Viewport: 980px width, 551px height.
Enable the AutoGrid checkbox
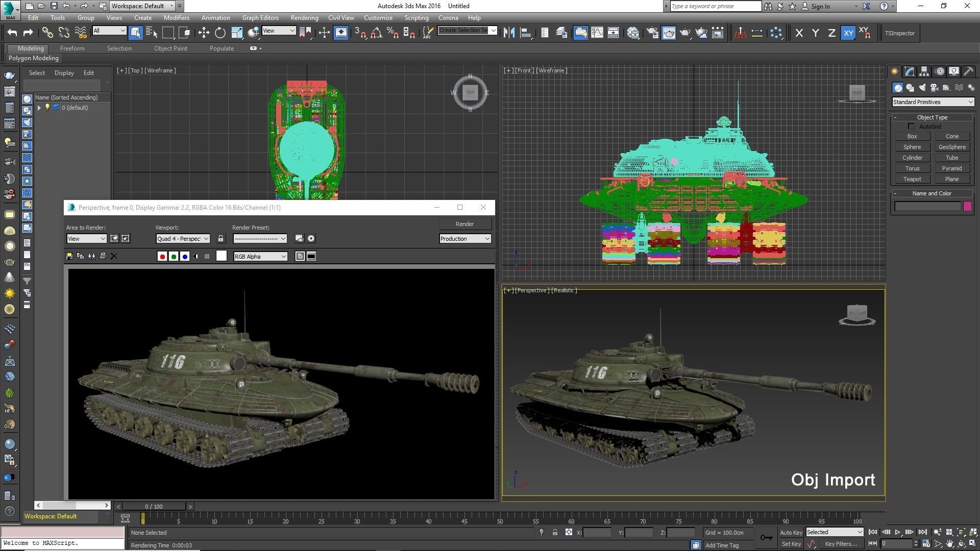[911, 127]
